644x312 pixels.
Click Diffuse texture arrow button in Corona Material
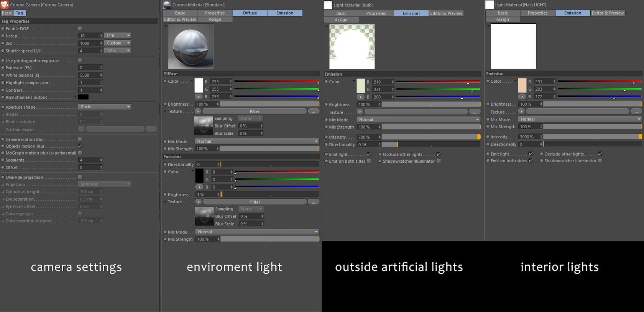tap(198, 111)
